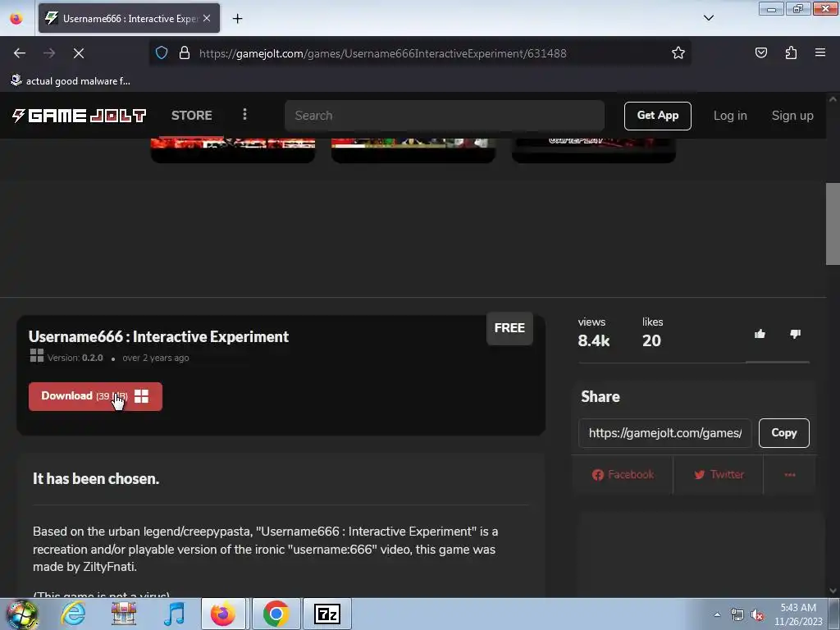Stop loading the page

tap(78, 53)
